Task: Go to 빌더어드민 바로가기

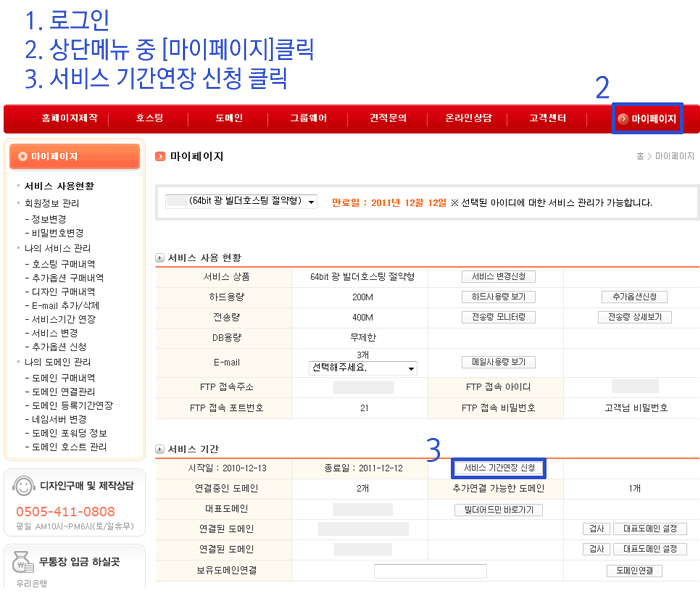Action: coord(499,509)
